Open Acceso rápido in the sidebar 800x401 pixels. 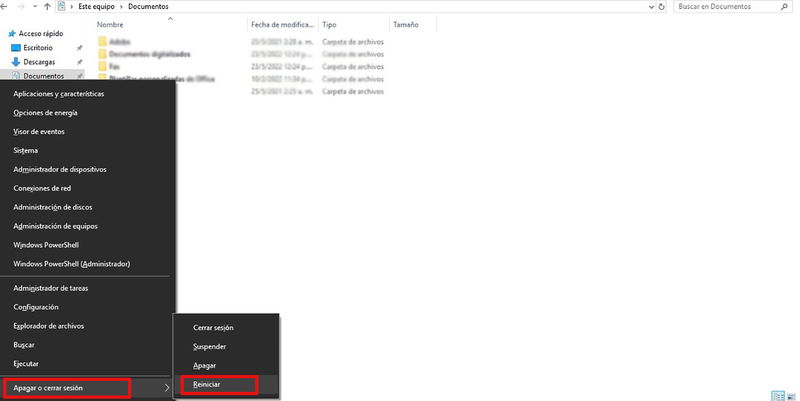pyautogui.click(x=41, y=34)
